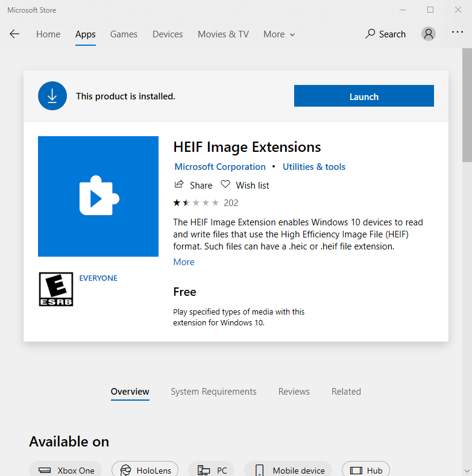Click the vertical scrollbar thumb
This screenshot has height=476, width=472.
tap(467, 105)
